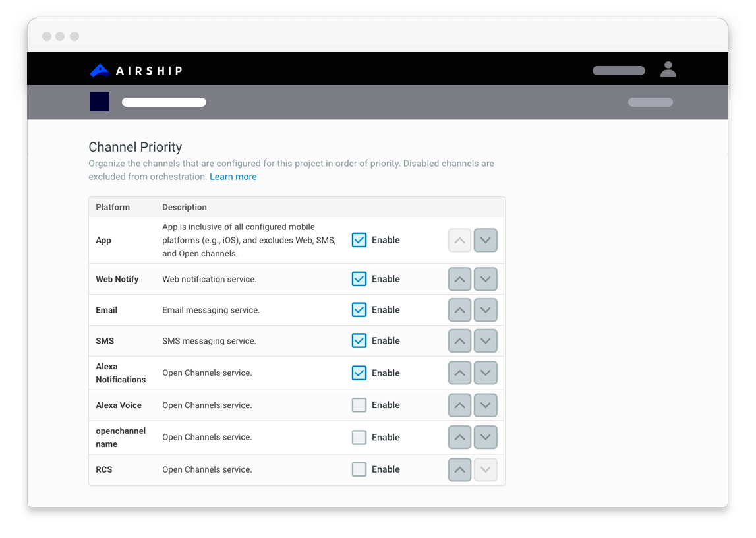
Task: Disable the App channel checkbox
Action: click(359, 240)
